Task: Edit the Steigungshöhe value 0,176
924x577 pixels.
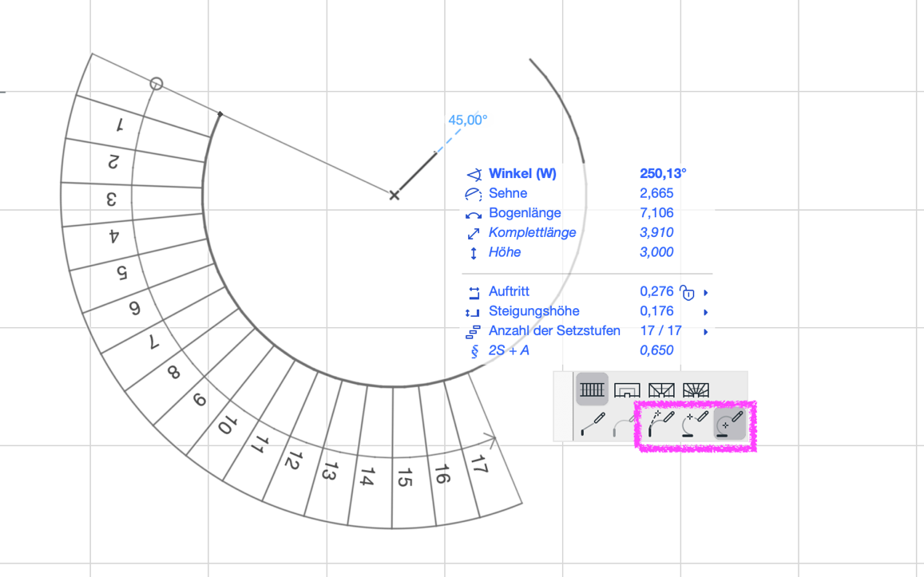Action: coord(656,311)
